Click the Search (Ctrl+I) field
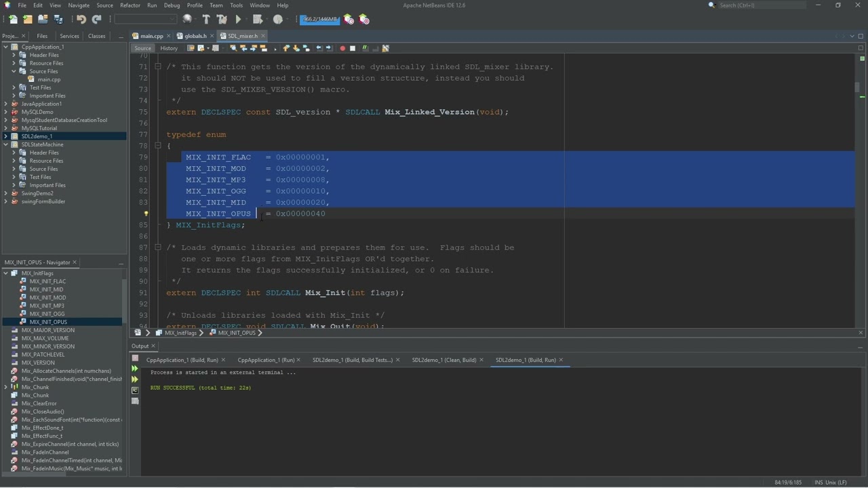868x488 pixels. click(x=762, y=5)
